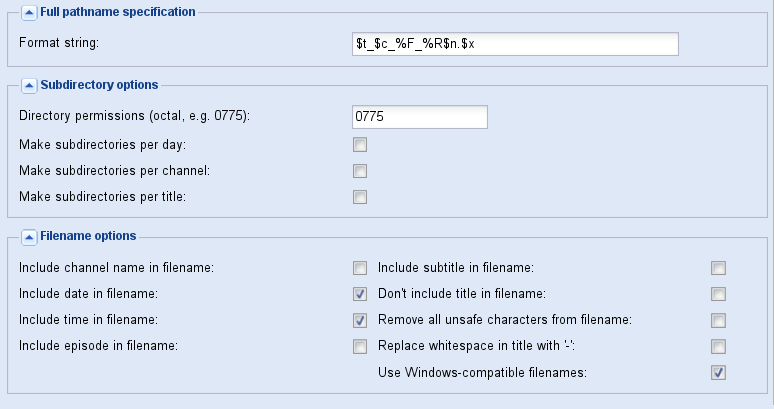This screenshot has height=409, width=774.
Task: Check Remove all unsafe characters from filename
Action: [x=718, y=320]
